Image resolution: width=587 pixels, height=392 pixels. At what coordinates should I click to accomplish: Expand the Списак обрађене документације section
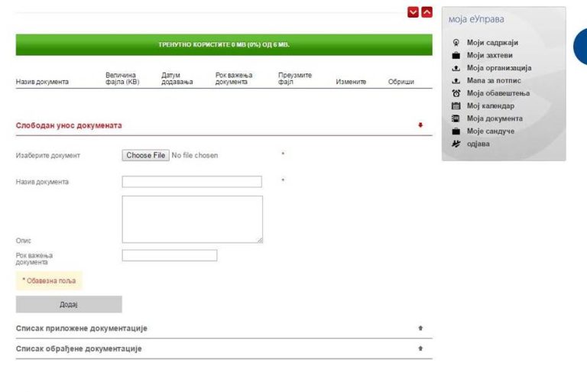pyautogui.click(x=420, y=348)
